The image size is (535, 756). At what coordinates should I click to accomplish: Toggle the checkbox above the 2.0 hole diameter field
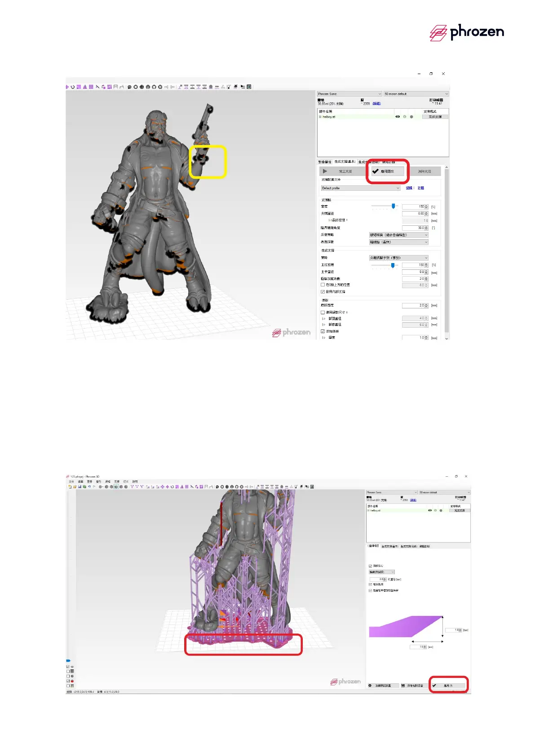click(x=370, y=566)
